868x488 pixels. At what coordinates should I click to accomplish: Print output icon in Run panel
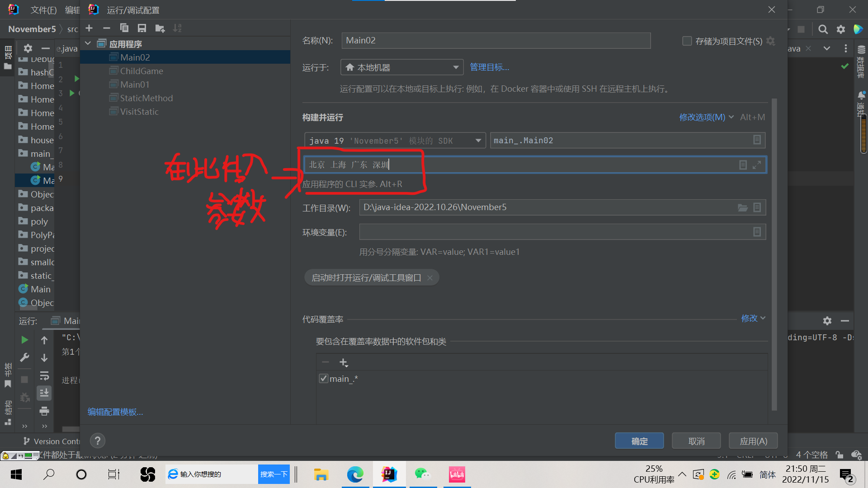[44, 411]
